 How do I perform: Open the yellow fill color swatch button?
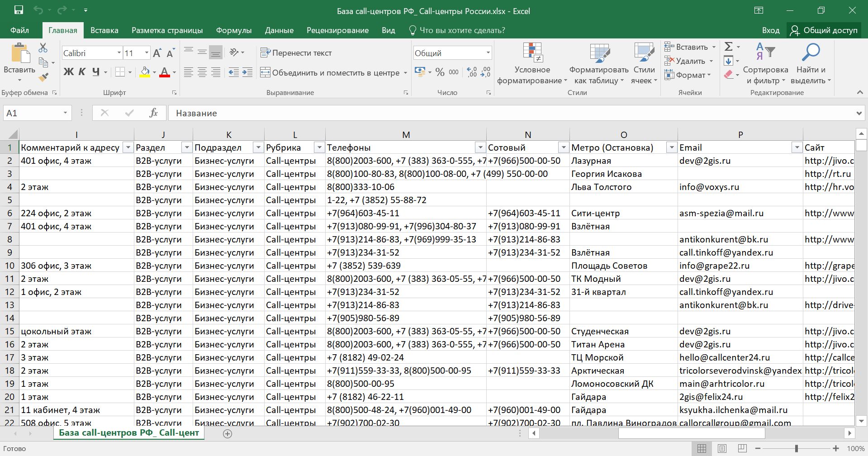pos(145,72)
